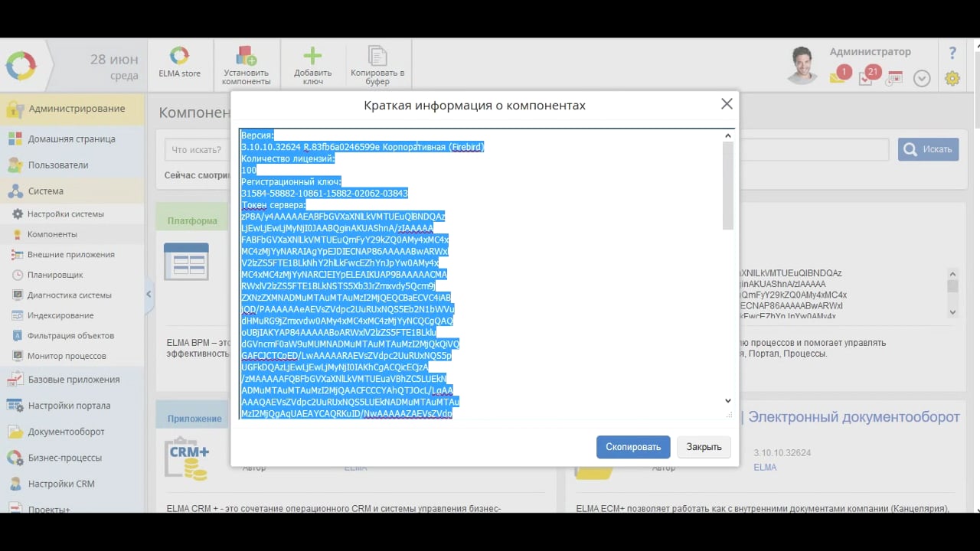
Task: Open the settings gear icon
Action: pyautogui.click(x=952, y=78)
